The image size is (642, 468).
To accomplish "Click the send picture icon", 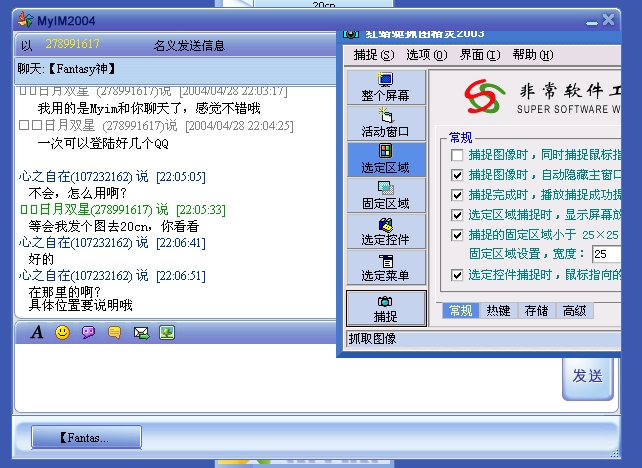I will click(167, 332).
